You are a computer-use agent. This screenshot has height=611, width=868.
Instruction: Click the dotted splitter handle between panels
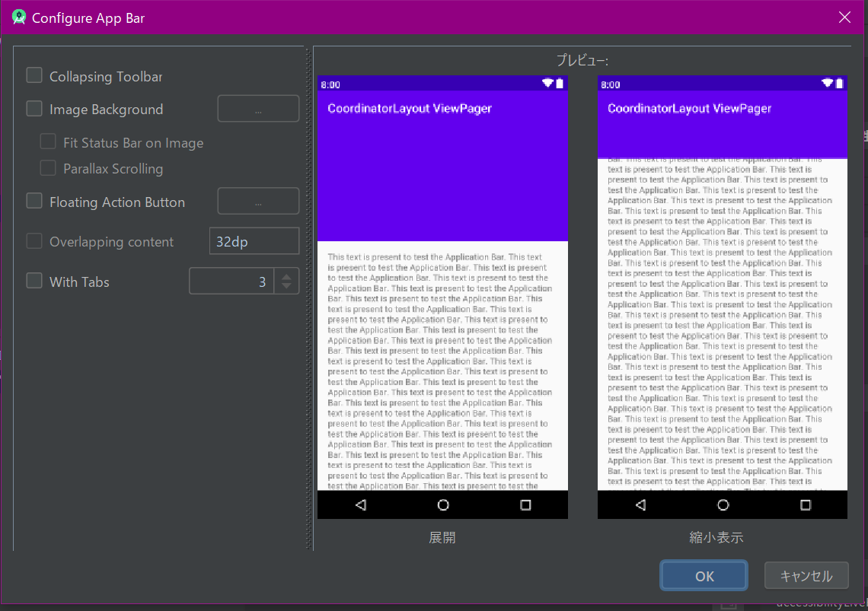click(x=309, y=299)
